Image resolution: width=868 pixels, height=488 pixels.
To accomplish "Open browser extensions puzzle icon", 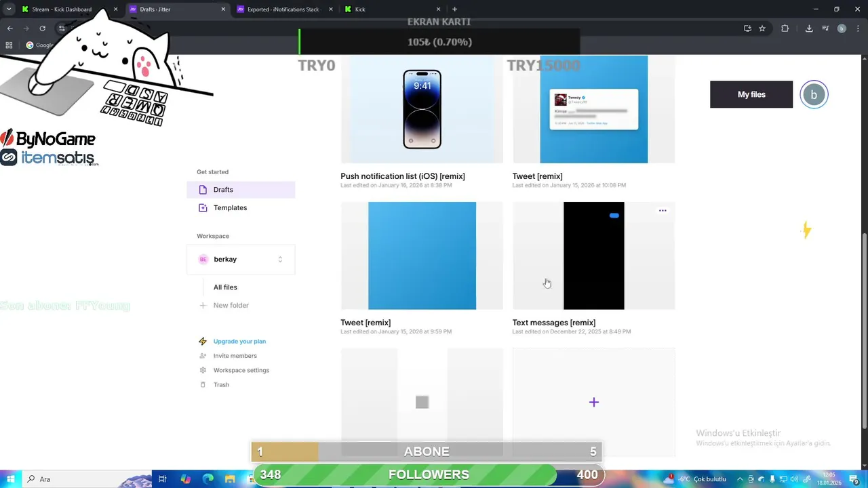I will point(785,28).
